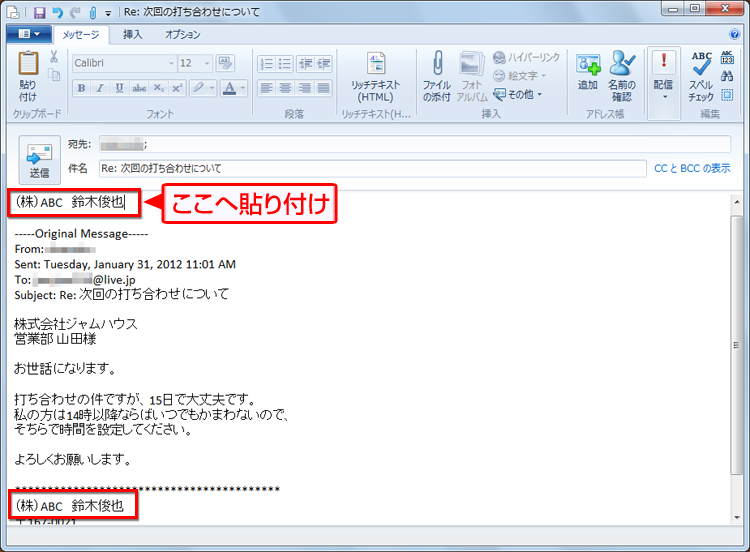Click paperclip icon in quick access toolbar

pyautogui.click(x=93, y=12)
